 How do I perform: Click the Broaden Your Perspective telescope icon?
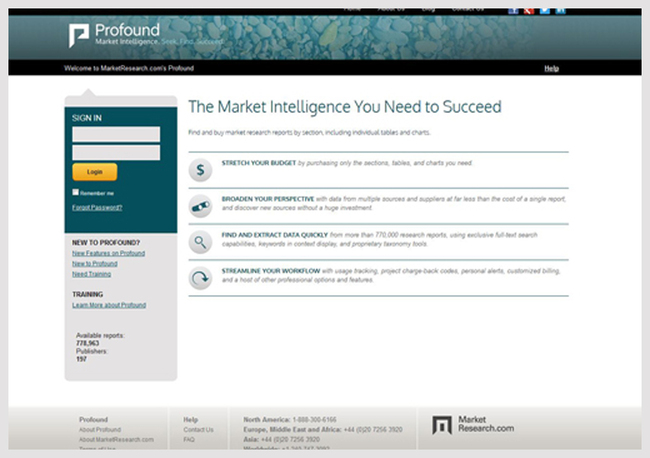pyautogui.click(x=200, y=206)
